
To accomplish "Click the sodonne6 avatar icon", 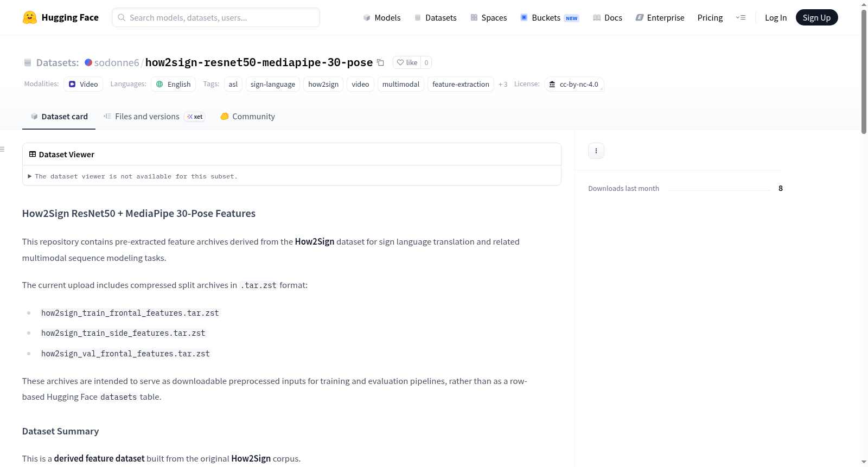I will (88, 62).
